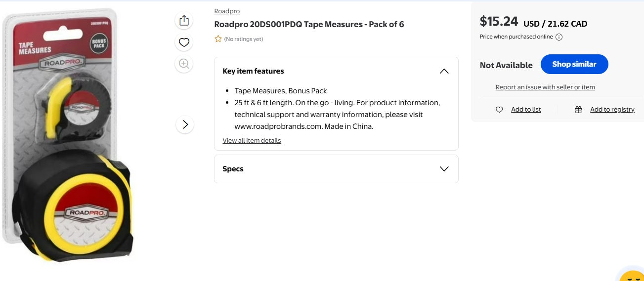The width and height of the screenshot is (644, 281).
Task: Open the Roadpro brand link
Action: [227, 11]
